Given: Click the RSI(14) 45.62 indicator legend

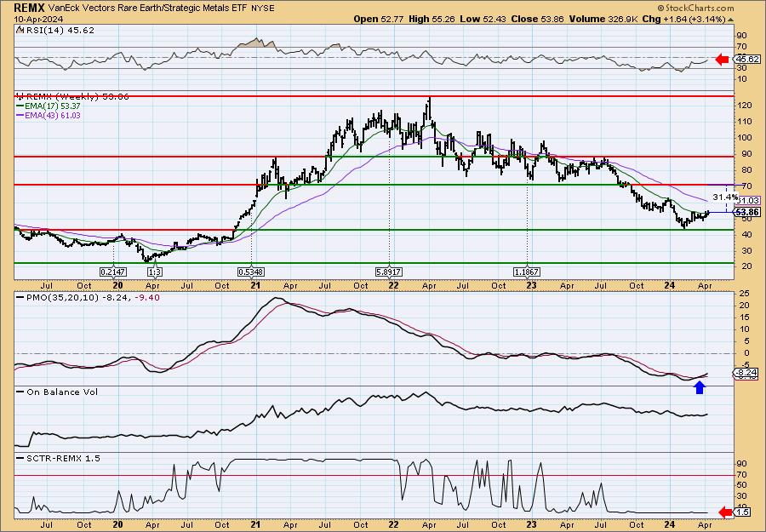Looking at the screenshot, I should (55, 30).
